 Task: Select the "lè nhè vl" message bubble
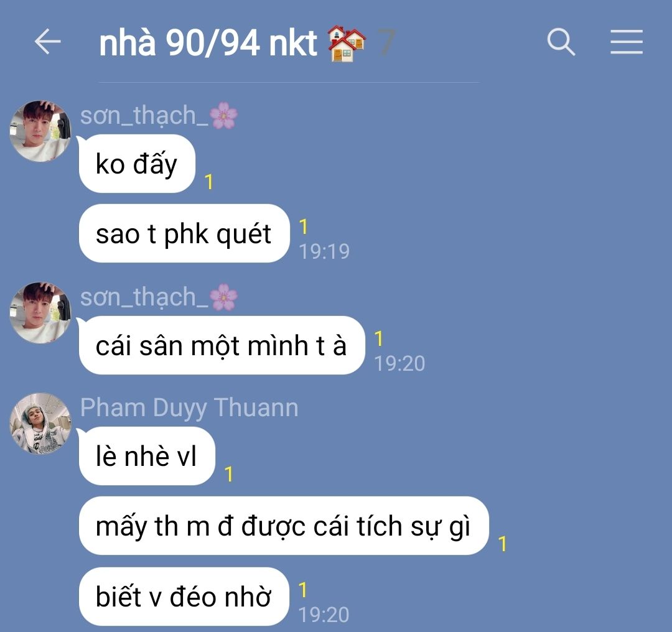point(147,456)
